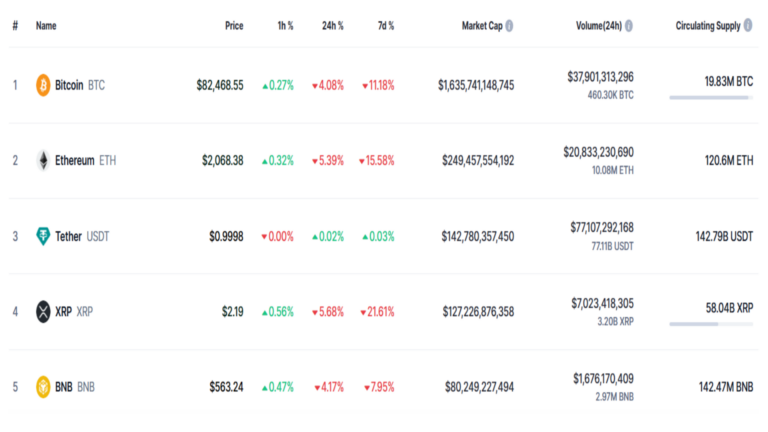Click the BNB yellow logo icon
This screenshot has width=768, height=432.
pos(43,386)
